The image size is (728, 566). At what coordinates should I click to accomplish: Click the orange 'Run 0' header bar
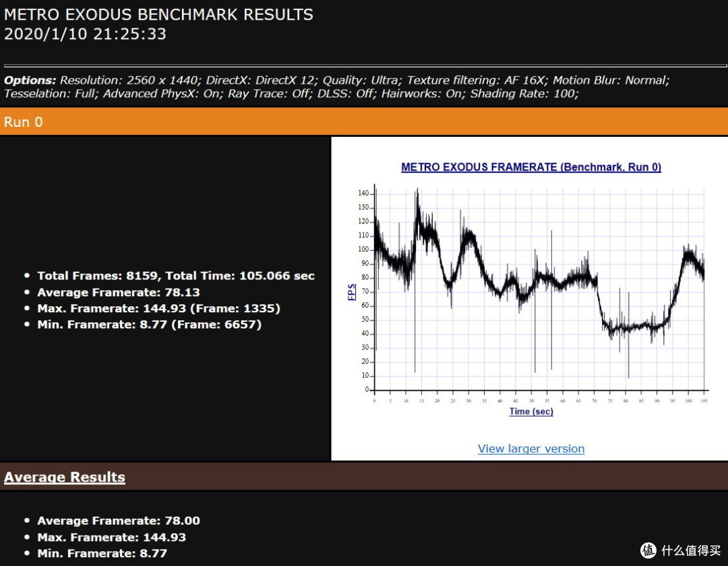click(364, 121)
